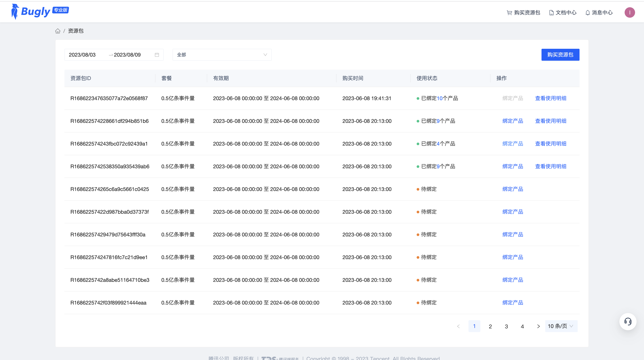Viewport: 644px width, 360px height.
Task: Bind product for R16862257429479d75643fff30a
Action: point(512,235)
